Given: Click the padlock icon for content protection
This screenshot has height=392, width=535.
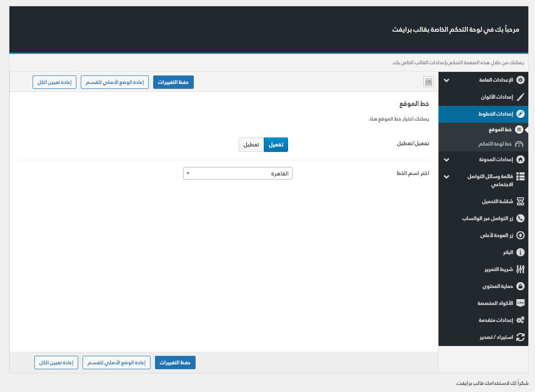Looking at the screenshot, I should (x=520, y=286).
